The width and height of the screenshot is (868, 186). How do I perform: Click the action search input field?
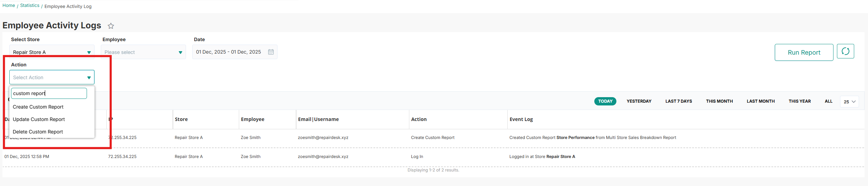(x=49, y=93)
